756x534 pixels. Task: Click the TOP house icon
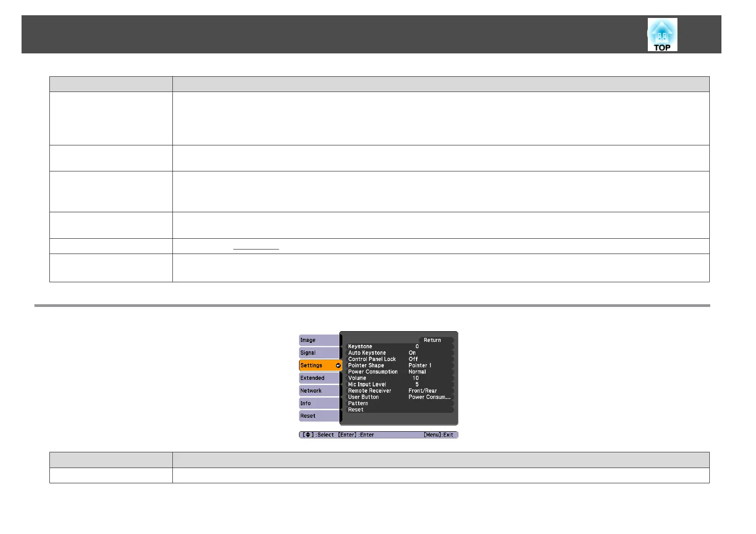(x=662, y=35)
